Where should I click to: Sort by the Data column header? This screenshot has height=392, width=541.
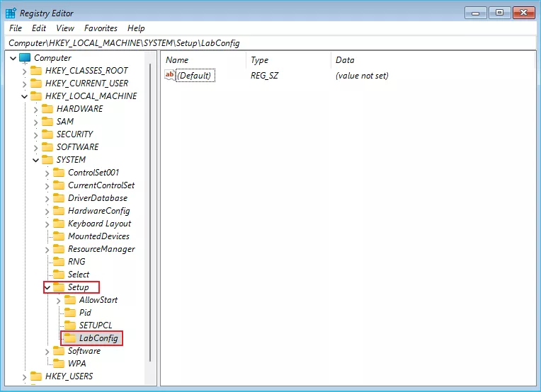coord(433,60)
